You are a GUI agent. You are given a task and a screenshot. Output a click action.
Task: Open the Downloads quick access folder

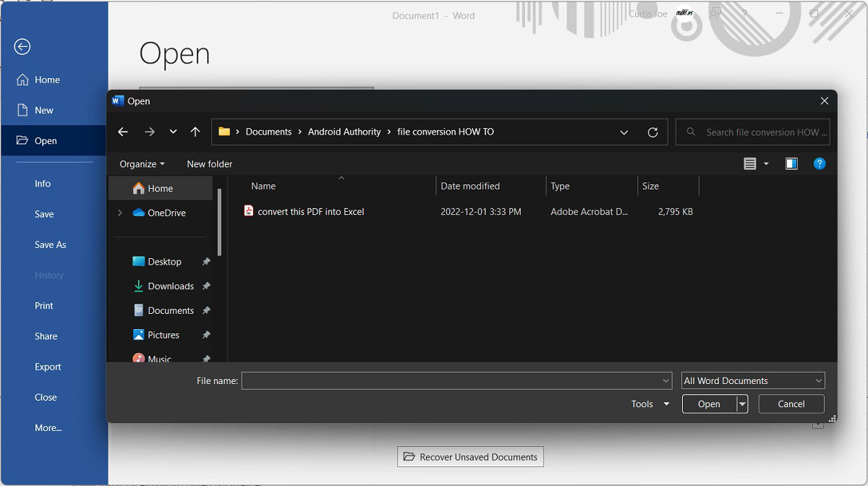(x=171, y=286)
